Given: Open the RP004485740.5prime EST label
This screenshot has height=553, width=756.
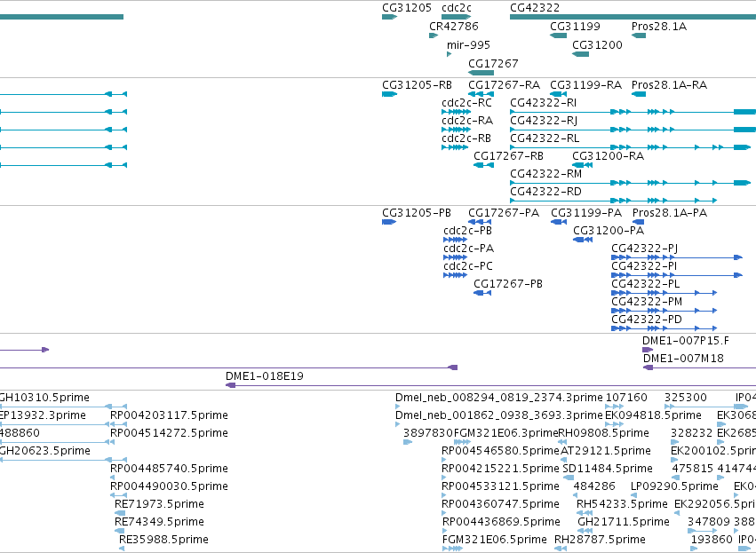Looking at the screenshot, I should pos(169,468).
